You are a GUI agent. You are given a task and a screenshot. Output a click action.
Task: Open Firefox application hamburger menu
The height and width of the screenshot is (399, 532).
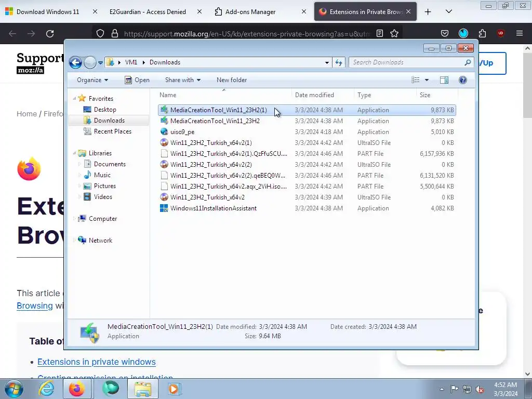point(520,34)
